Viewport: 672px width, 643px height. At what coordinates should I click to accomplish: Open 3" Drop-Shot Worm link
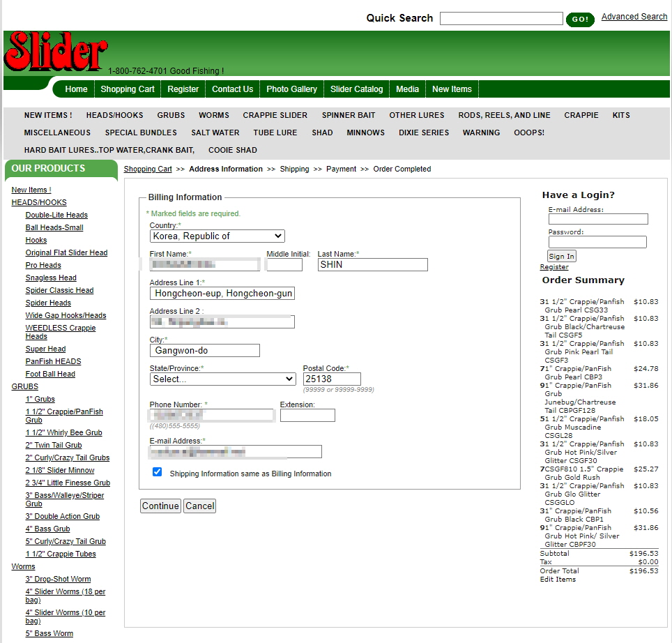58,579
